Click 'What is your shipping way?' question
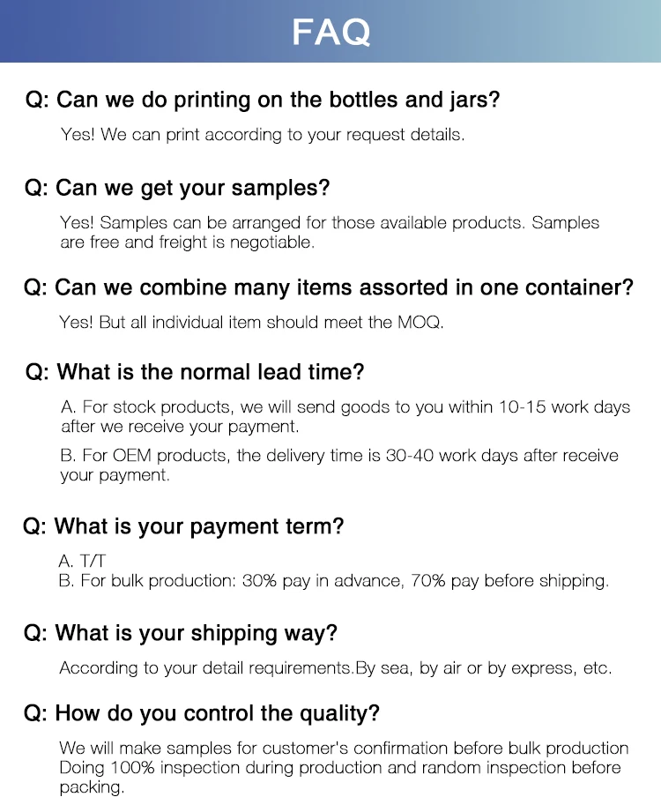The height and width of the screenshot is (812, 661). click(181, 633)
